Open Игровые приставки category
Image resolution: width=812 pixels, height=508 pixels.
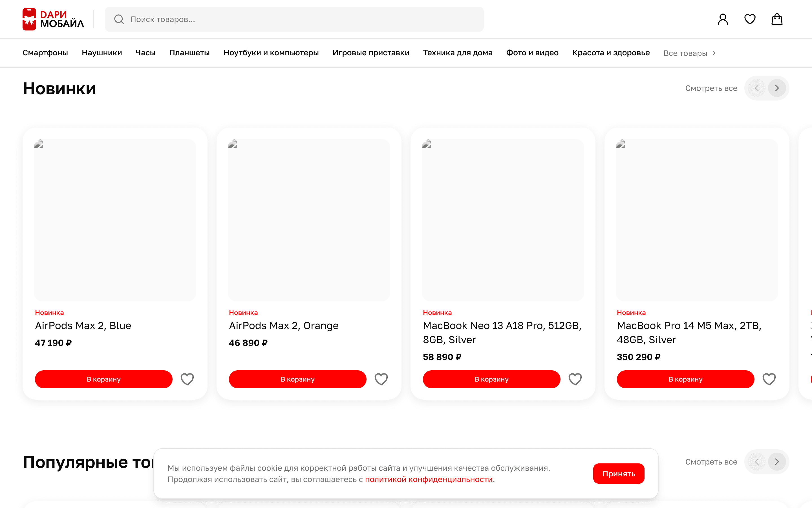[371, 53]
